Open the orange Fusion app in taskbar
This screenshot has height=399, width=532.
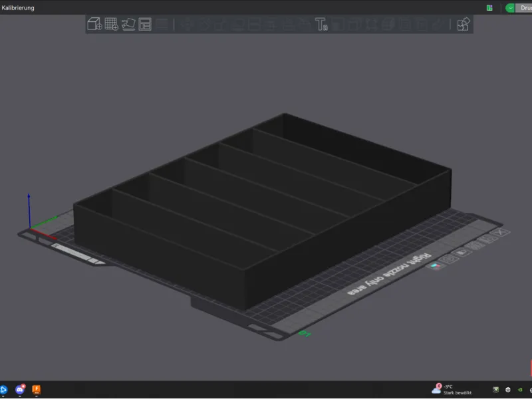tap(37, 389)
